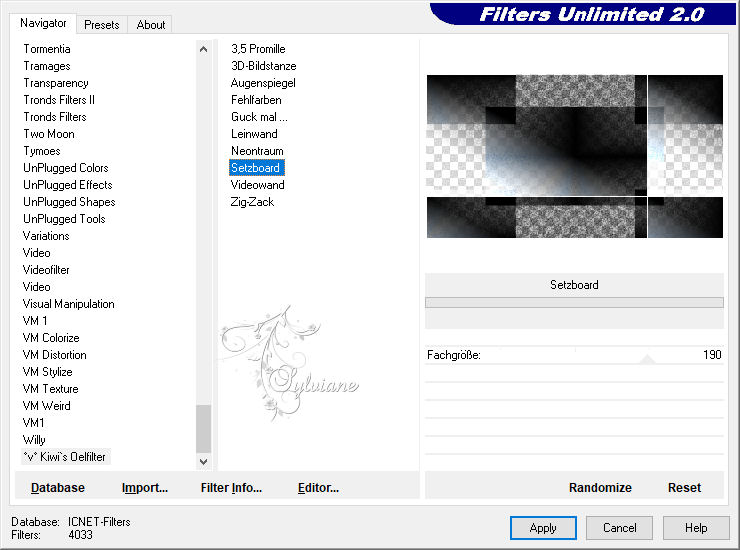Choose the highlighted Setzboard filter
This screenshot has width=740, height=550.
pos(257,168)
